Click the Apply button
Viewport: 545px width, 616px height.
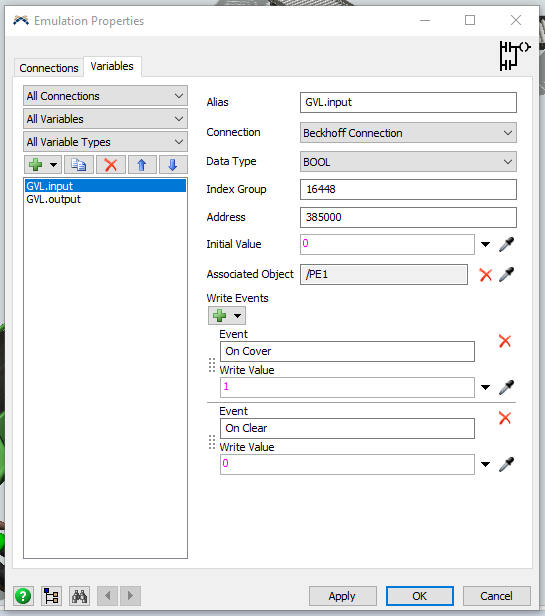click(x=342, y=596)
